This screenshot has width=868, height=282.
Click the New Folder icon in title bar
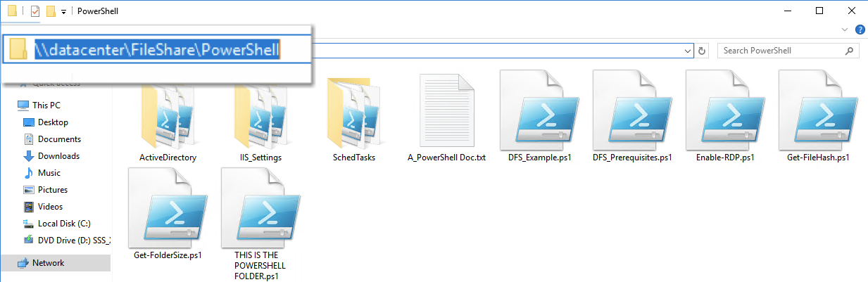coord(51,11)
